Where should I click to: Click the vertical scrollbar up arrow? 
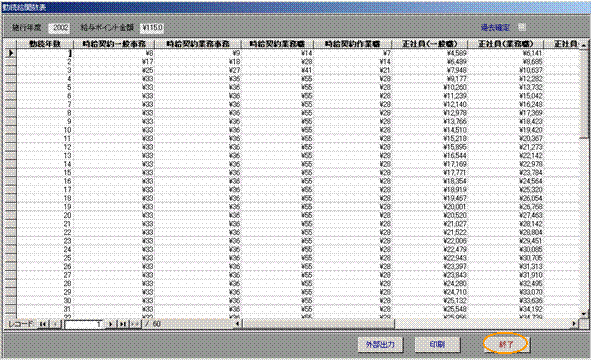pos(584,45)
